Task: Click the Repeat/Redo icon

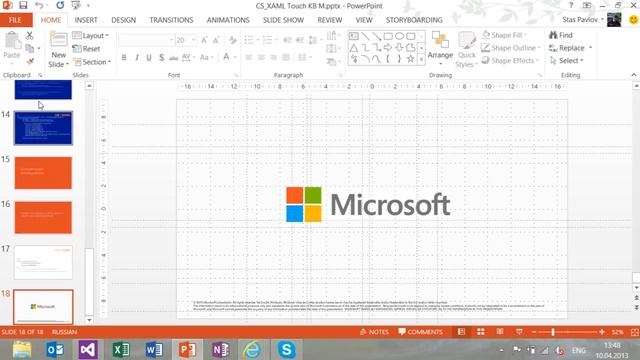Action: (x=60, y=5)
